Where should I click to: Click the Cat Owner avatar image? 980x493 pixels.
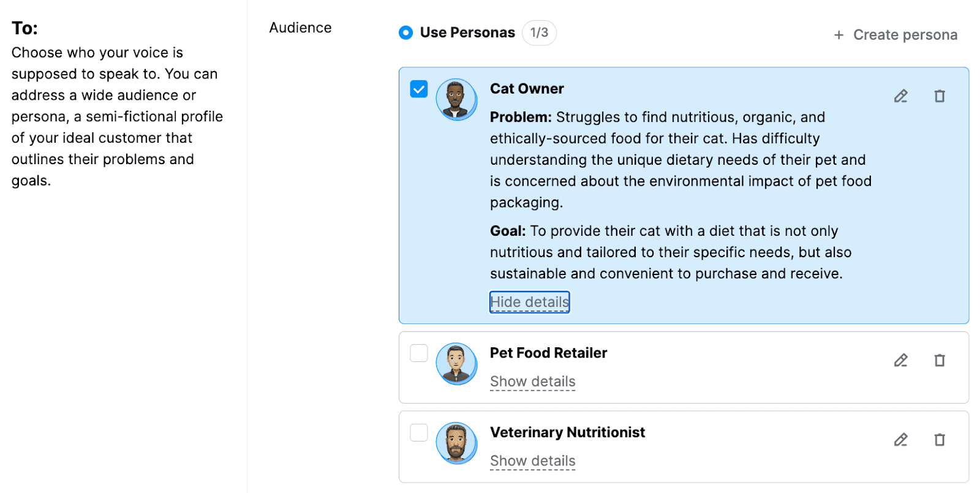(x=456, y=99)
